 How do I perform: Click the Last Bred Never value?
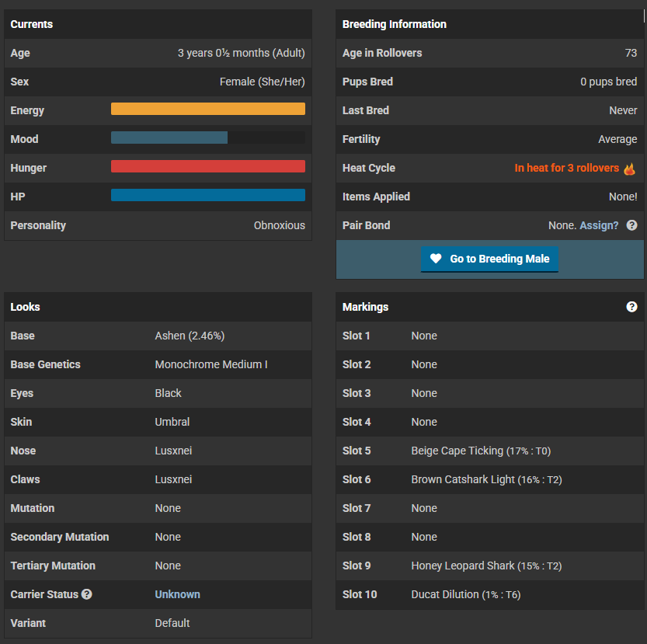623,110
